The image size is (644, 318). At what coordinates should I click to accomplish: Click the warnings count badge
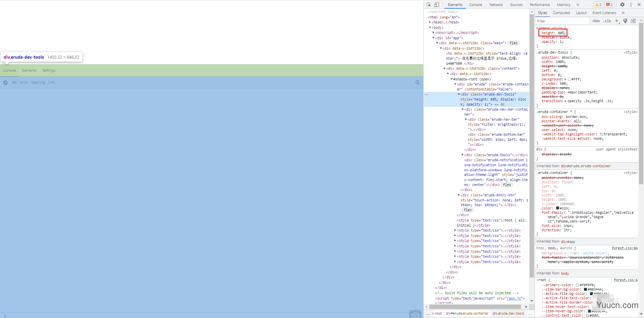598,5
